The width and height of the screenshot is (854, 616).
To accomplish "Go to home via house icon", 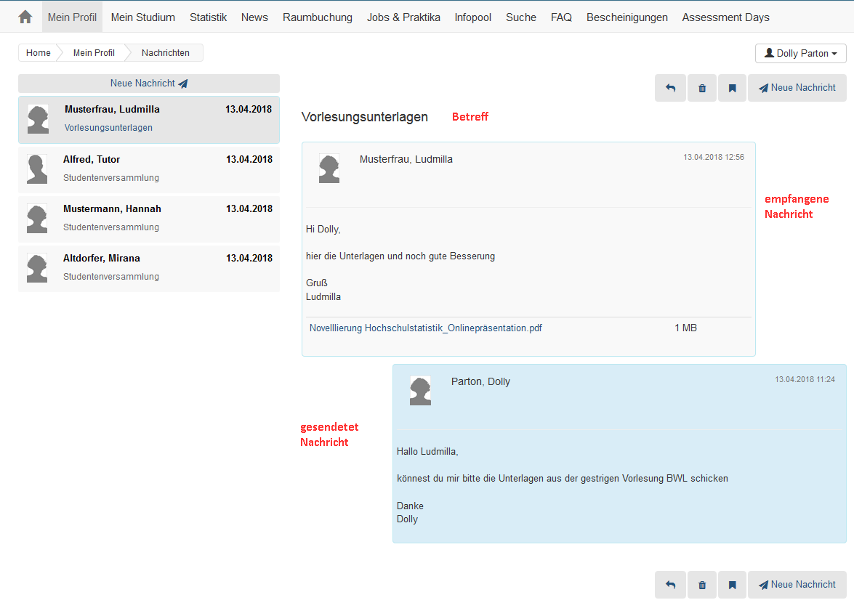I will click(25, 17).
